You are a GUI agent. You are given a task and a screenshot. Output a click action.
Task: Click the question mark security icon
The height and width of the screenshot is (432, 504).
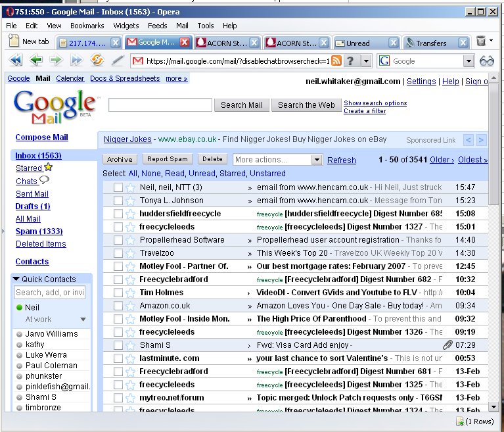[x=351, y=60]
